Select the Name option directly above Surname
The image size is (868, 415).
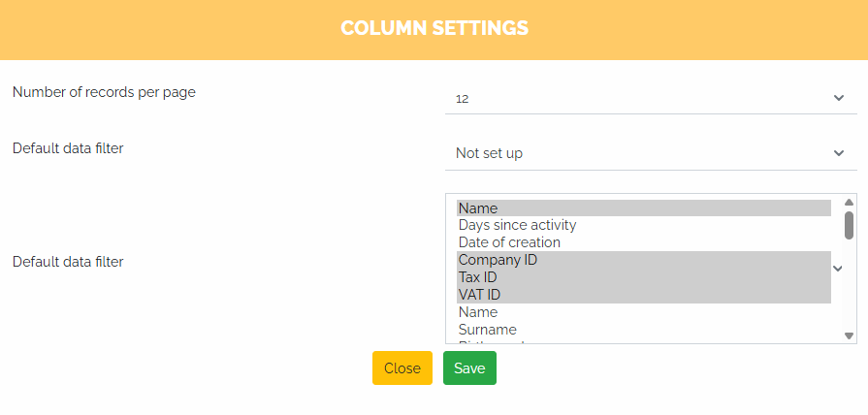pos(643,312)
